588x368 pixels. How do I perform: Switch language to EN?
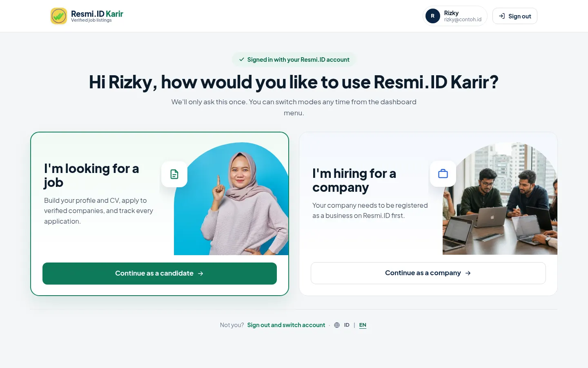pos(363,325)
